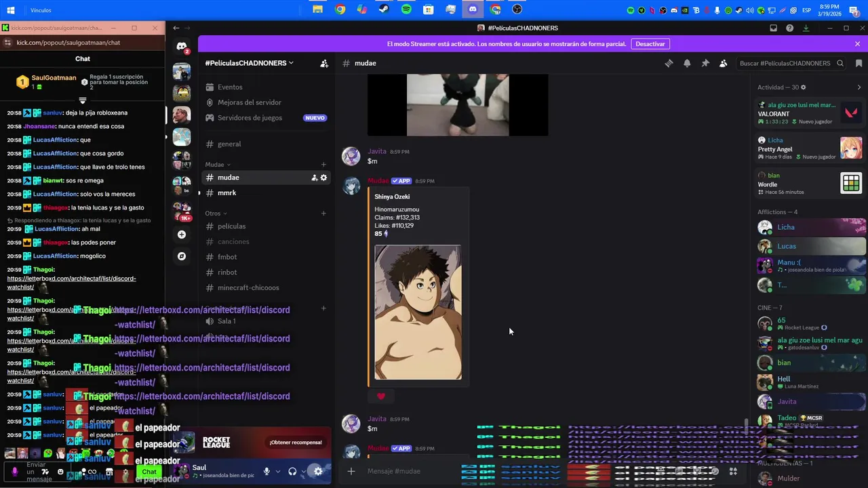Click Javita in the CINE member list
Viewport: 868px width, 488px height.
(811, 401)
